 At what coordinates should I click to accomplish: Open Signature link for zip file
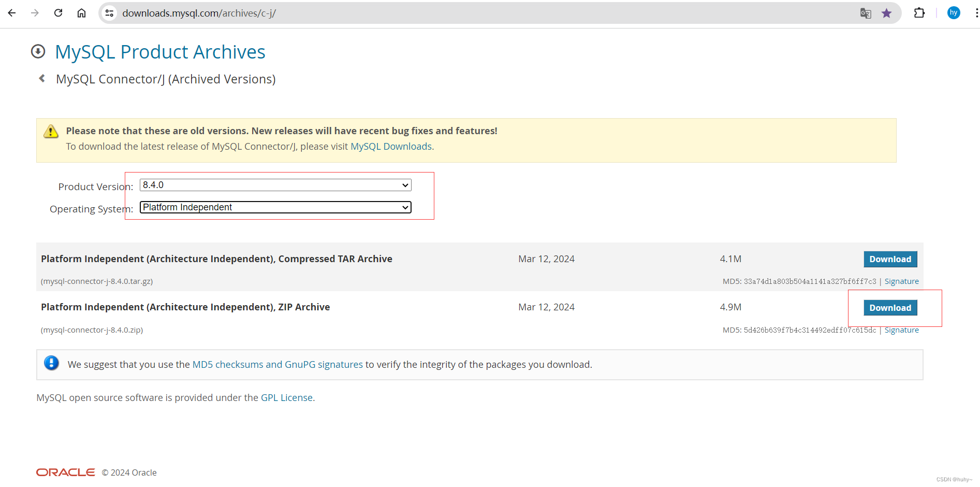[901, 330]
